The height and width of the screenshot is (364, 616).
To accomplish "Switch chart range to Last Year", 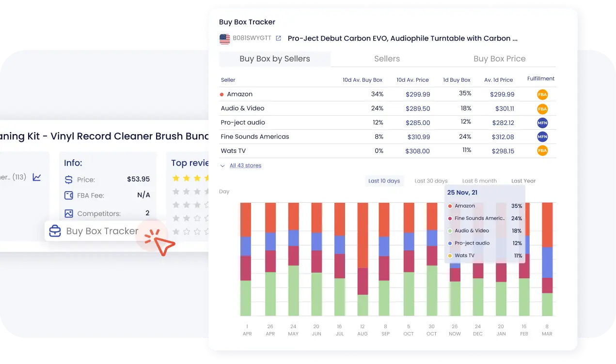I will pos(523,181).
